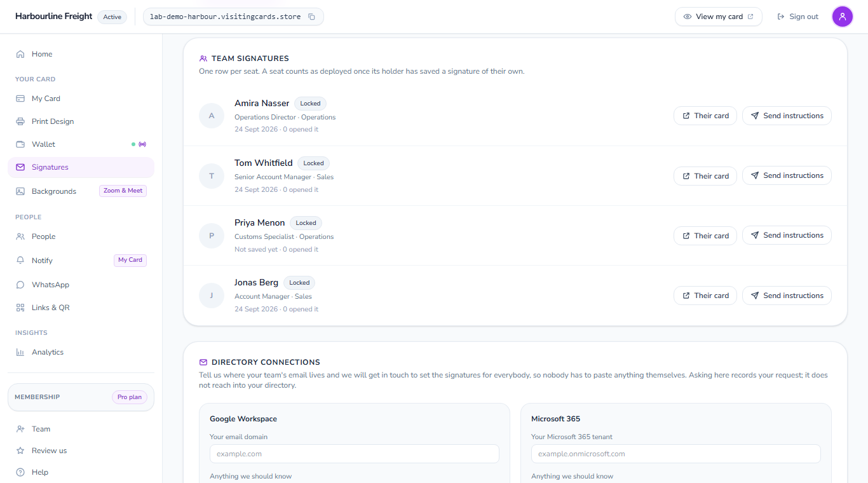The width and height of the screenshot is (868, 483).
Task: Click the Locked badge beside Priya Menon
Action: pyautogui.click(x=306, y=223)
